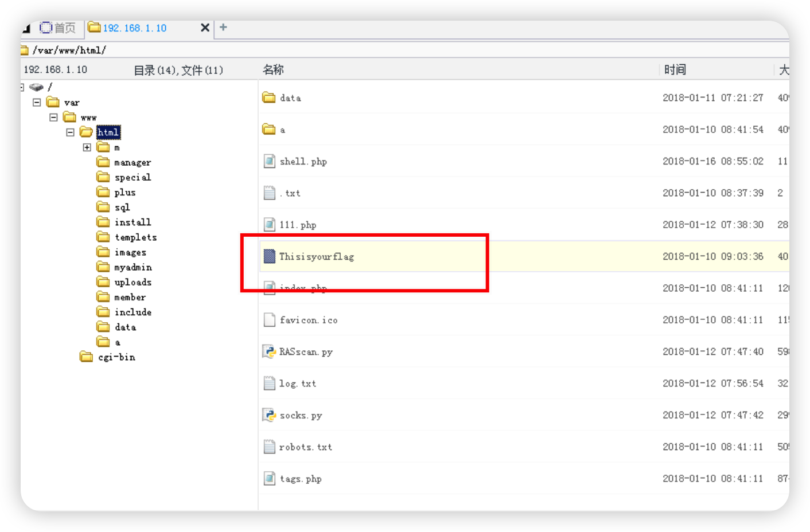Switch to the 首页 home tab
The image size is (810, 532).
[58, 28]
